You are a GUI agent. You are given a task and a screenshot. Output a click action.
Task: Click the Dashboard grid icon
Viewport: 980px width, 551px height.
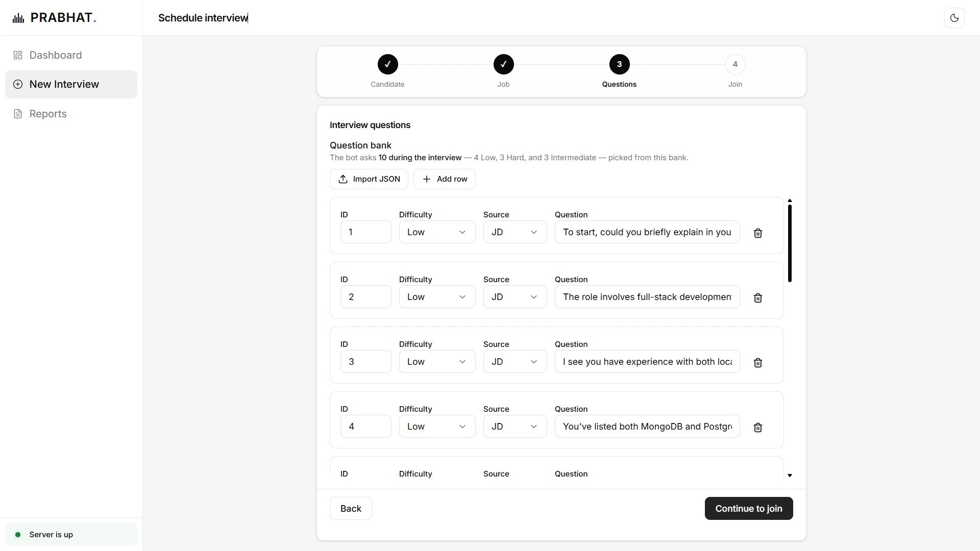[18, 55]
